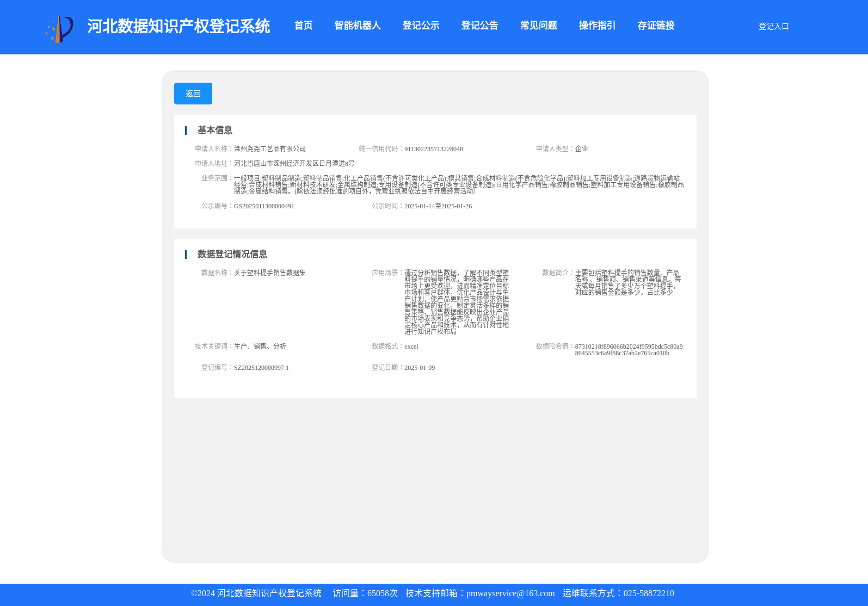Go to 登记公示 page
This screenshot has width=868, height=606.
[x=421, y=26]
